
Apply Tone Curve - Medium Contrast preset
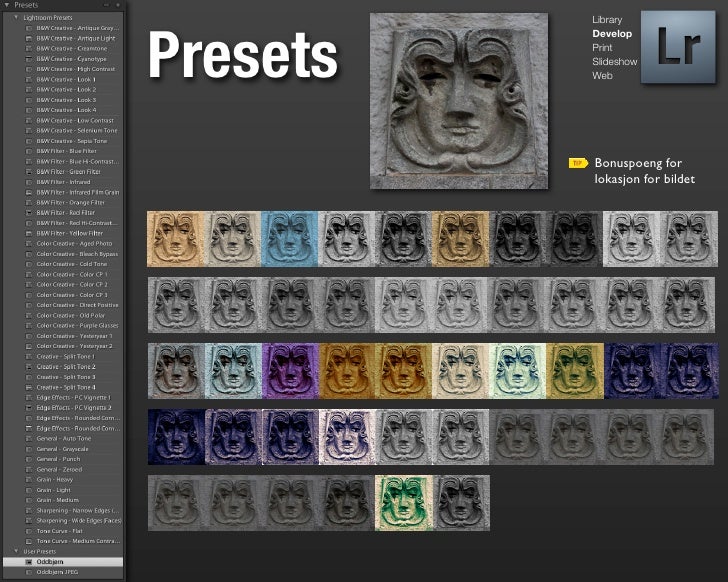(78, 541)
